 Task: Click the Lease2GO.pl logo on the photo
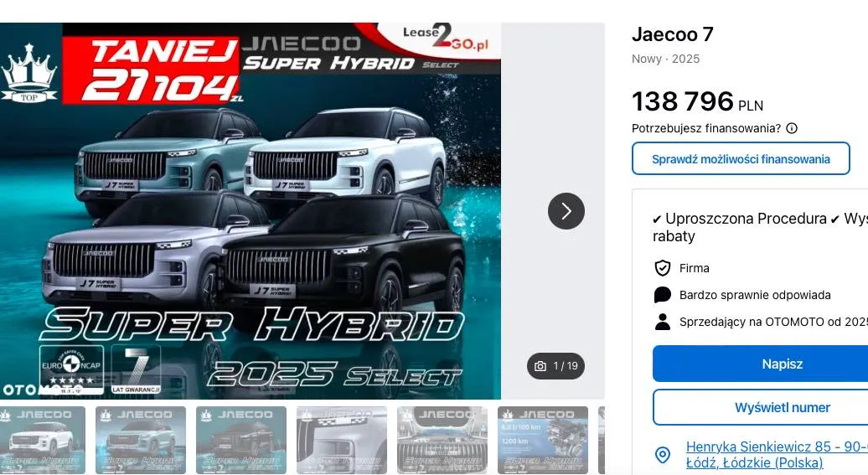(x=445, y=37)
